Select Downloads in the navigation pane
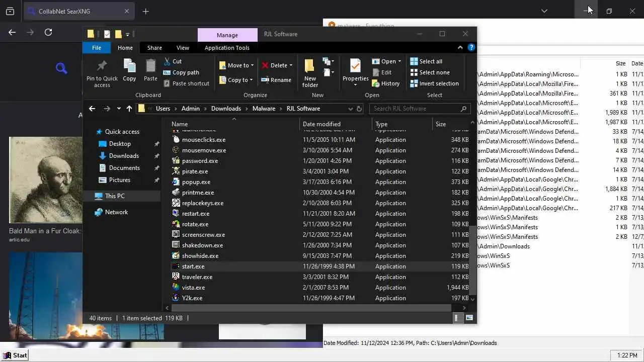 pos(124,156)
